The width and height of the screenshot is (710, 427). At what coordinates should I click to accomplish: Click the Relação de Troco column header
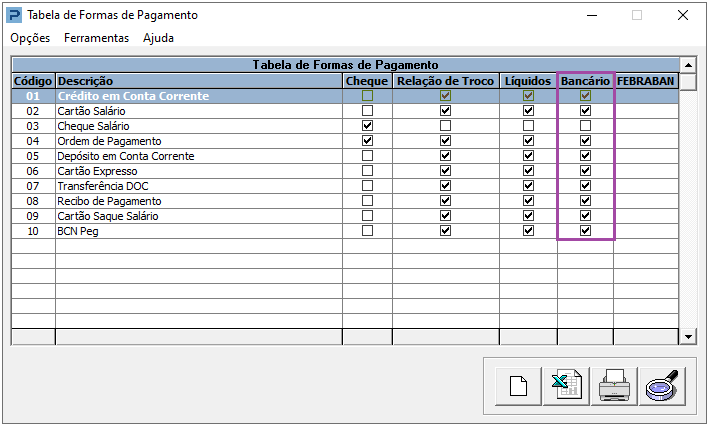click(446, 81)
